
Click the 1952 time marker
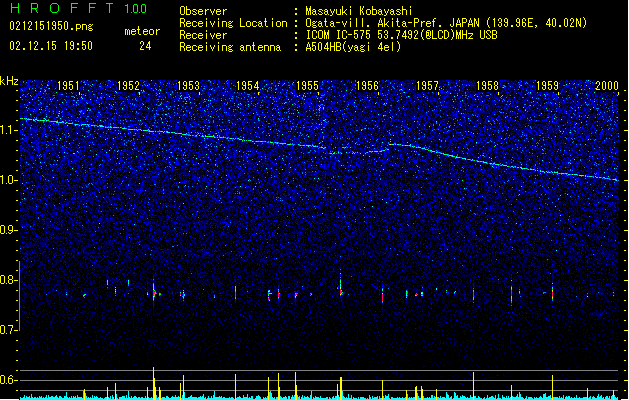[128, 86]
